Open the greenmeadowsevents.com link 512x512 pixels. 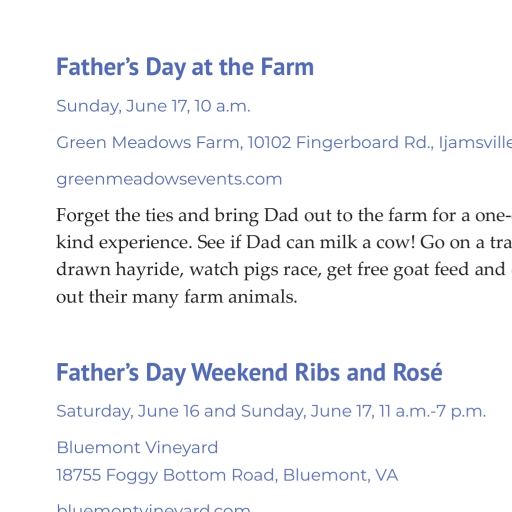(169, 180)
